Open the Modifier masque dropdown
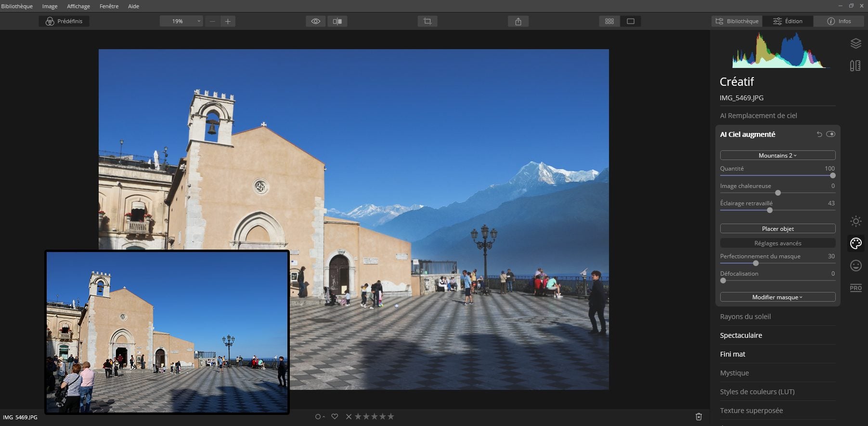Viewport: 868px width, 426px height. click(x=777, y=297)
